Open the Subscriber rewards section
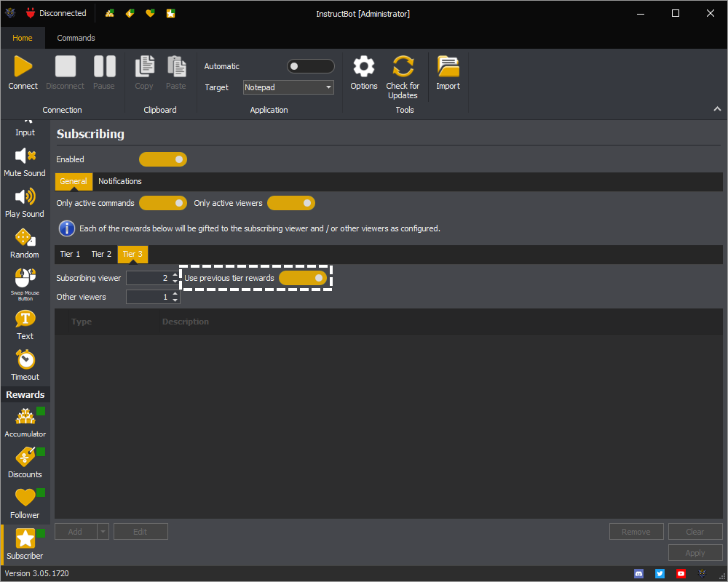The image size is (728, 582). coord(25,544)
